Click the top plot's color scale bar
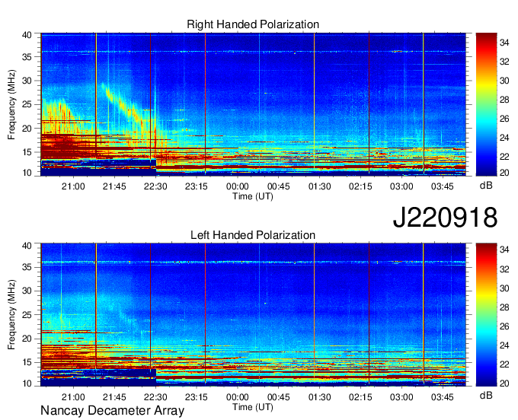This screenshot has height=420, width=518. click(x=486, y=104)
